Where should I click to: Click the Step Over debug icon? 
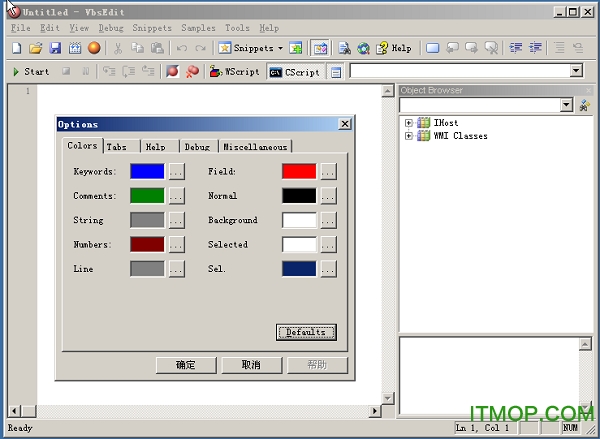[128, 71]
